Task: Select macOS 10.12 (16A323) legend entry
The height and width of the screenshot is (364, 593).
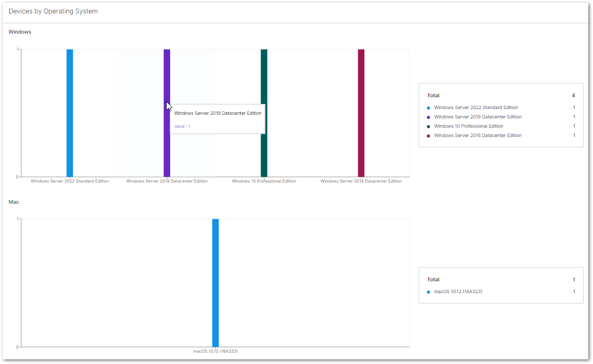Action: pyautogui.click(x=458, y=292)
